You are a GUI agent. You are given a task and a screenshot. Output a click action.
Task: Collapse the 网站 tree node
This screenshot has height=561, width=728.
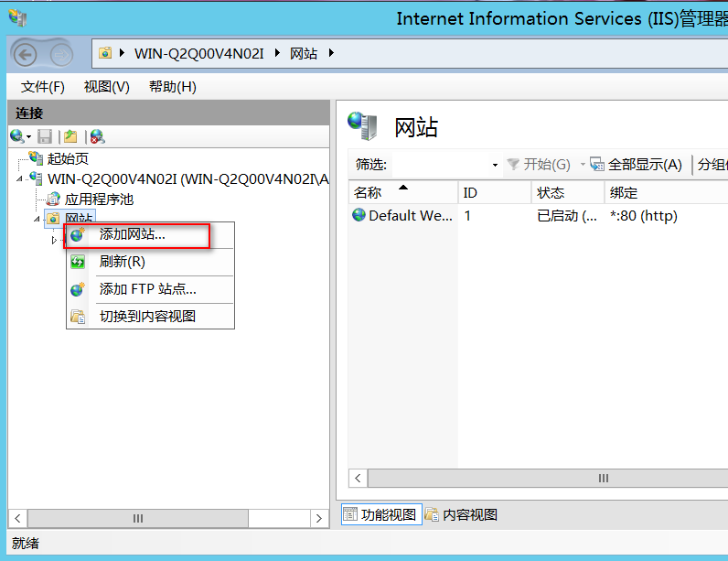pyautogui.click(x=37, y=219)
